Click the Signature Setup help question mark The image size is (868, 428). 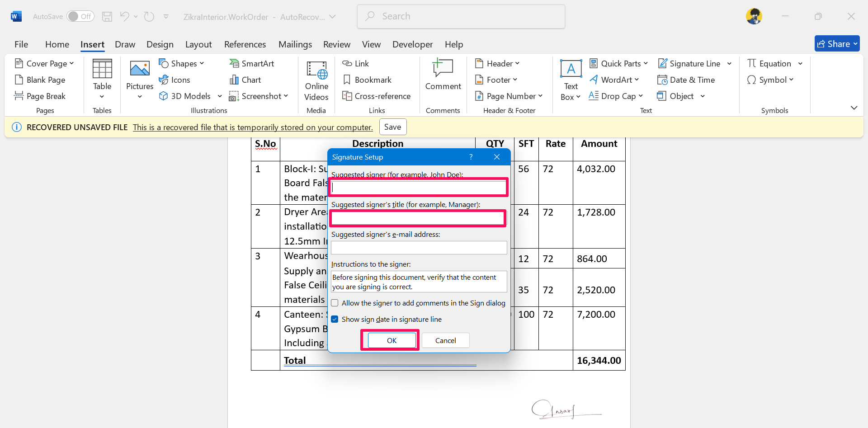pyautogui.click(x=471, y=157)
